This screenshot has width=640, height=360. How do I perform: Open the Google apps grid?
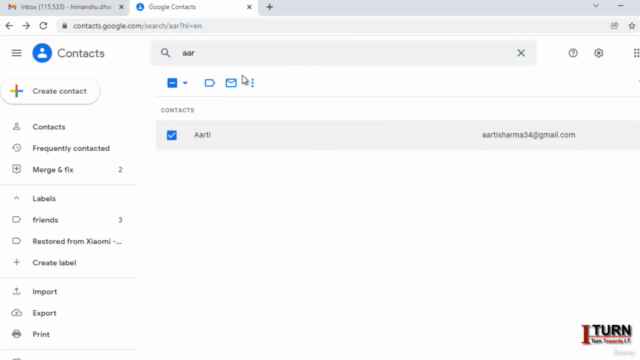[636, 53]
